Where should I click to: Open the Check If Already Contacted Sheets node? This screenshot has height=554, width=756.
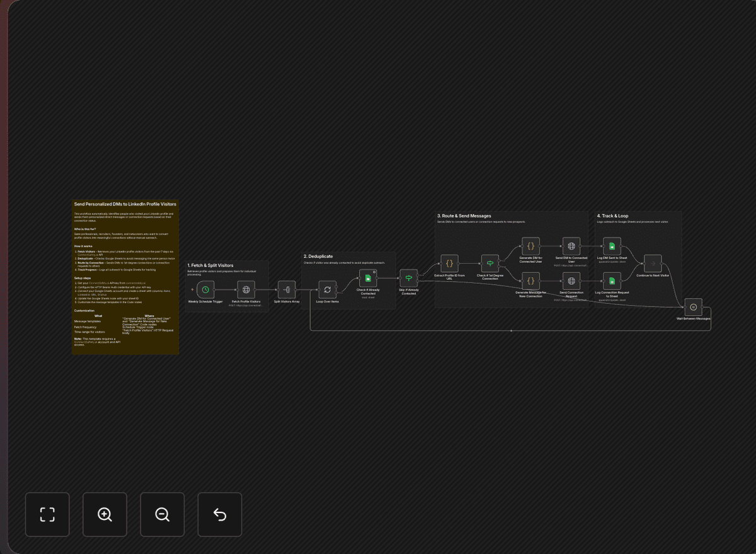pyautogui.click(x=368, y=277)
